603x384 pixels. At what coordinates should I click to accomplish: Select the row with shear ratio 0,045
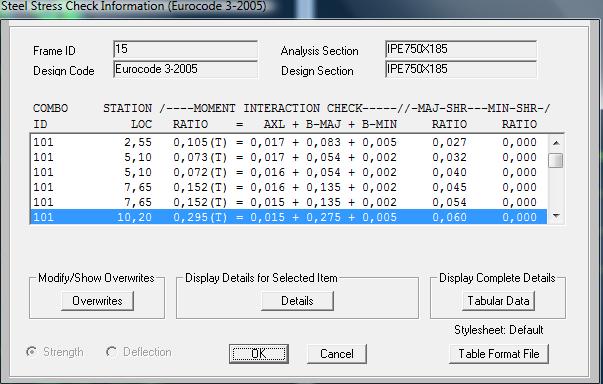pyautogui.click(x=288, y=187)
